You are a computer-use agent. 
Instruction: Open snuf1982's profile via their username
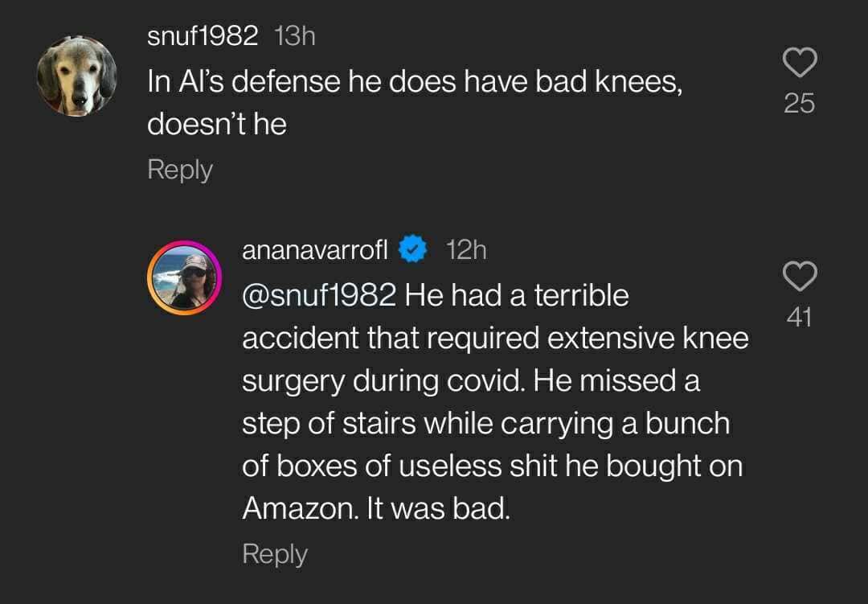pos(202,35)
